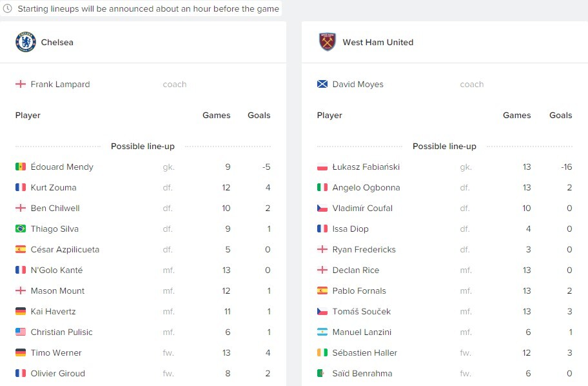The height and width of the screenshot is (386, 588).
Task: Click USA flag beside Christian Pulisic
Action: pyautogui.click(x=21, y=332)
